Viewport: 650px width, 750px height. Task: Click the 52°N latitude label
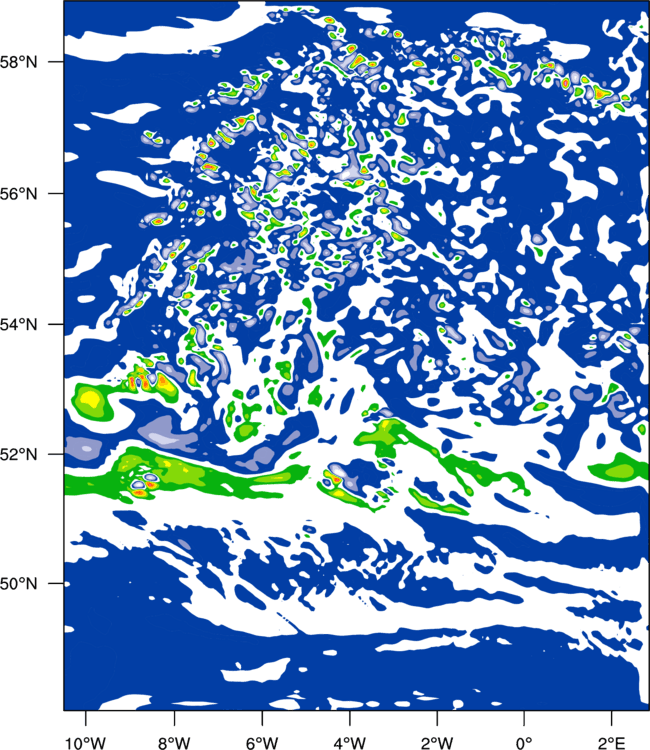[19, 454]
